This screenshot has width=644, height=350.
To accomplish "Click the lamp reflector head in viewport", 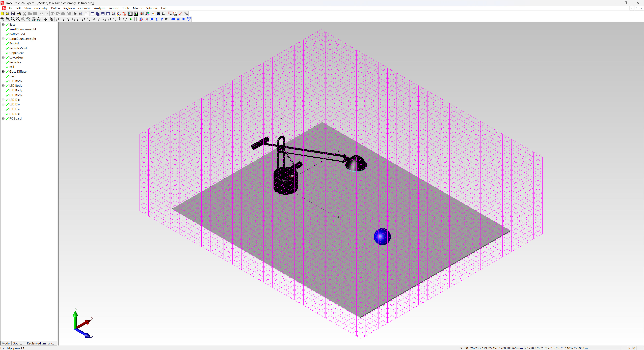I will [356, 163].
